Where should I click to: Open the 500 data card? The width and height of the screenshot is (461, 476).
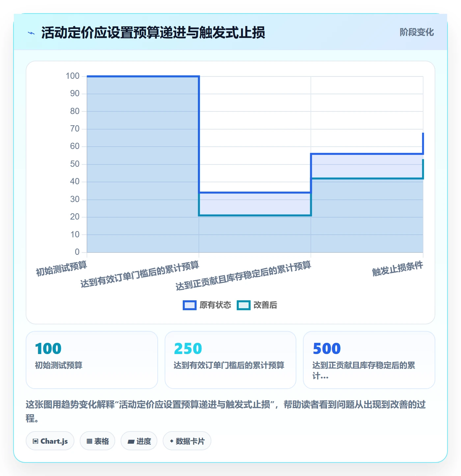point(369,360)
